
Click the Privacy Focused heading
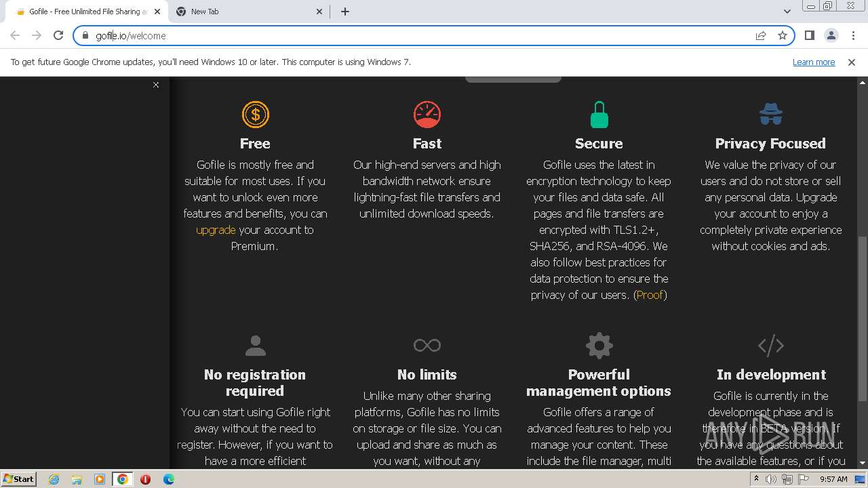770,144
